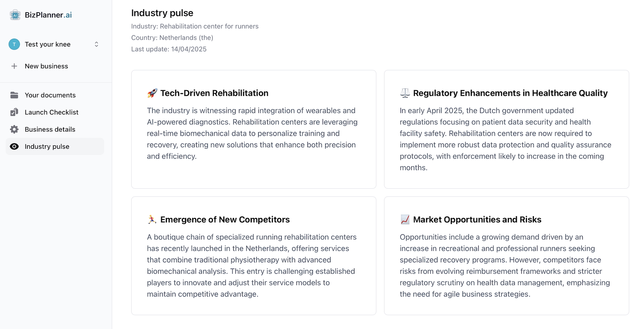
Task: Open the Business details section
Action: [x=50, y=129]
